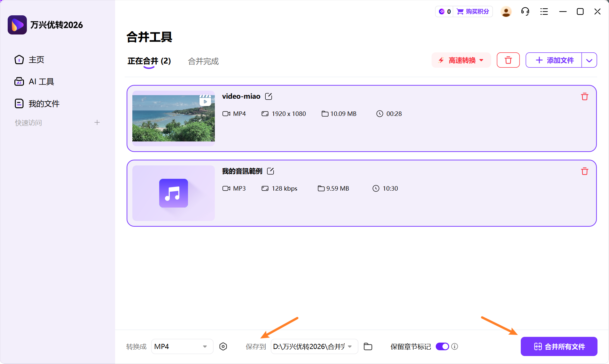Select the 正在合并 tab
Image resolution: width=609 pixels, height=364 pixels.
[x=149, y=61]
